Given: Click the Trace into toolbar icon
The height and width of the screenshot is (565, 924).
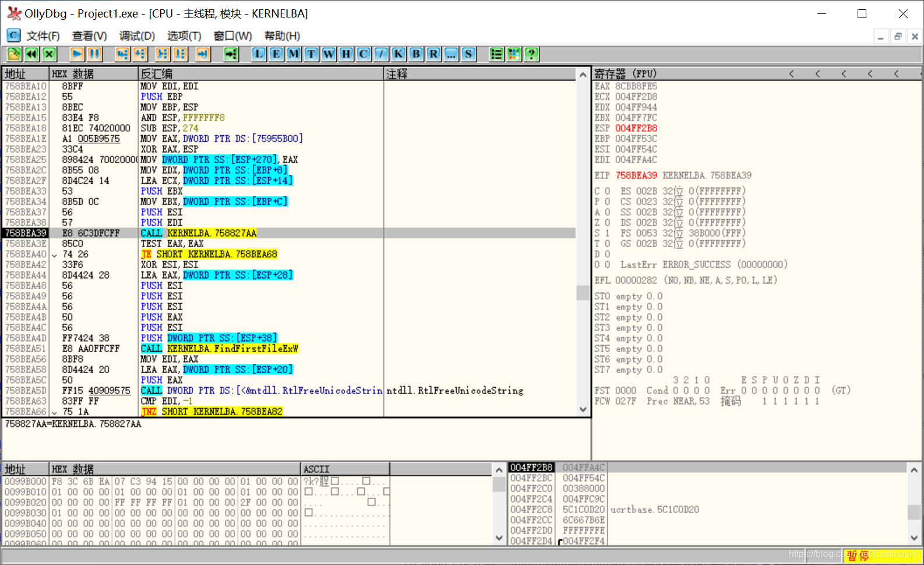Looking at the screenshot, I should click(163, 54).
